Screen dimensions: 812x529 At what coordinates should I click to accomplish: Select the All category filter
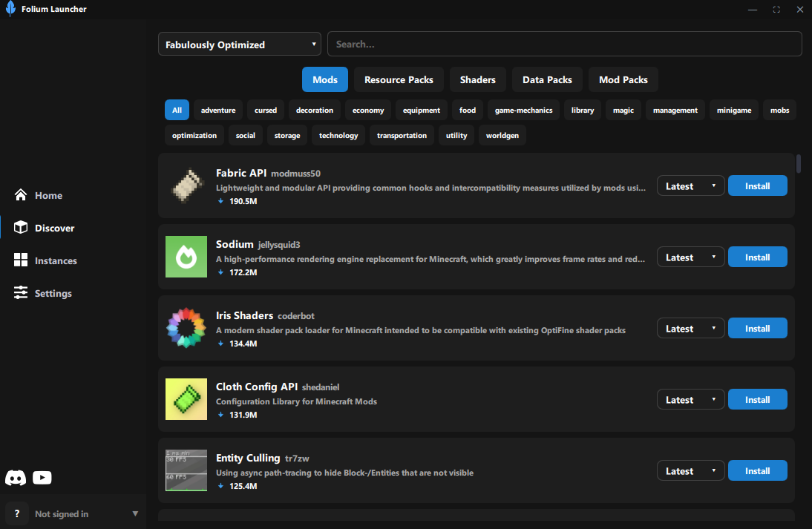[x=177, y=111]
